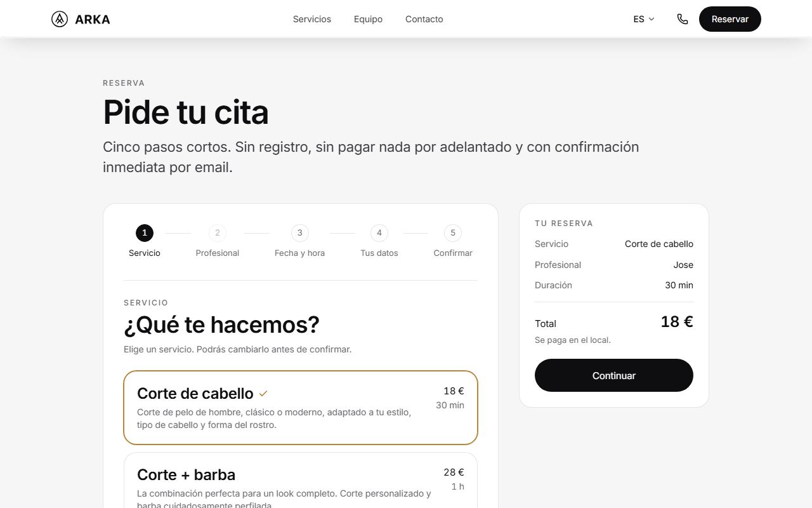Click the Jose professional value

(683, 265)
